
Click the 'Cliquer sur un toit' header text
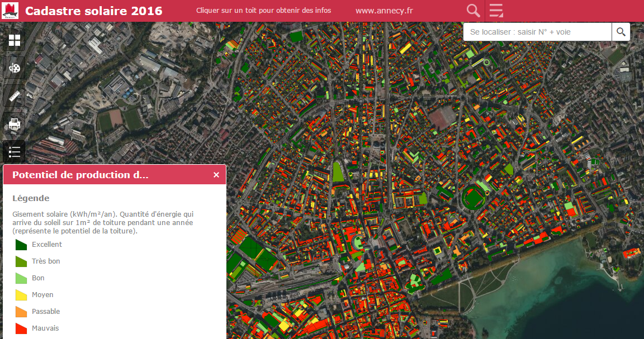263,11
